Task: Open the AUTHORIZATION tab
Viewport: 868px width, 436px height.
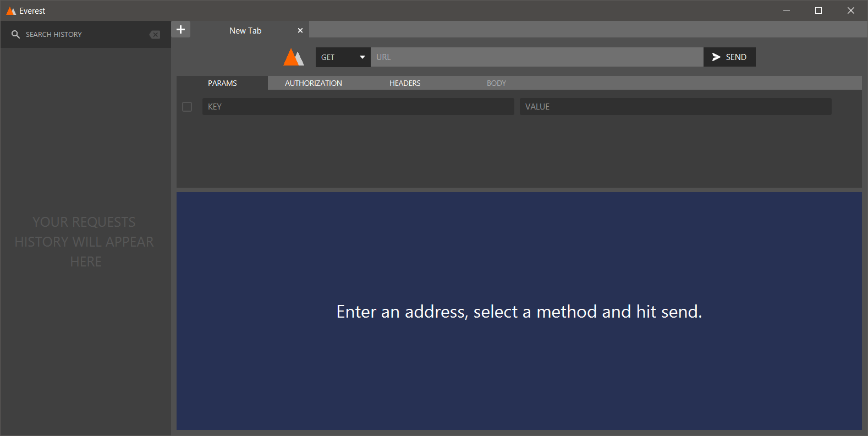Action: point(313,83)
